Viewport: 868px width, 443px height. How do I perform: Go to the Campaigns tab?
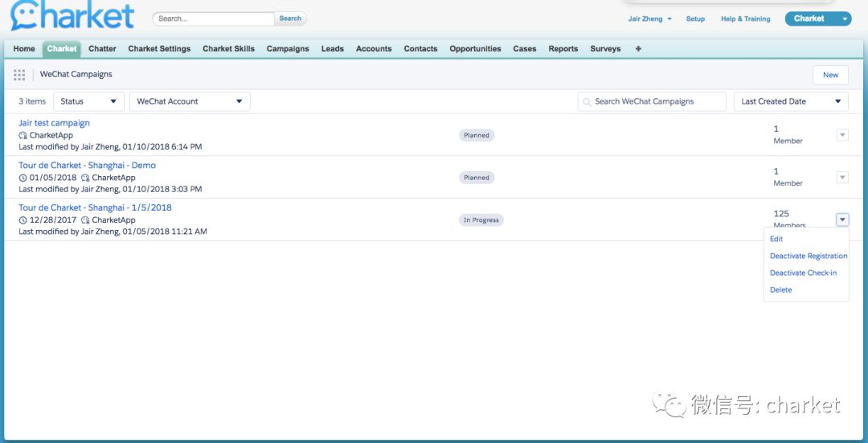[x=288, y=49]
